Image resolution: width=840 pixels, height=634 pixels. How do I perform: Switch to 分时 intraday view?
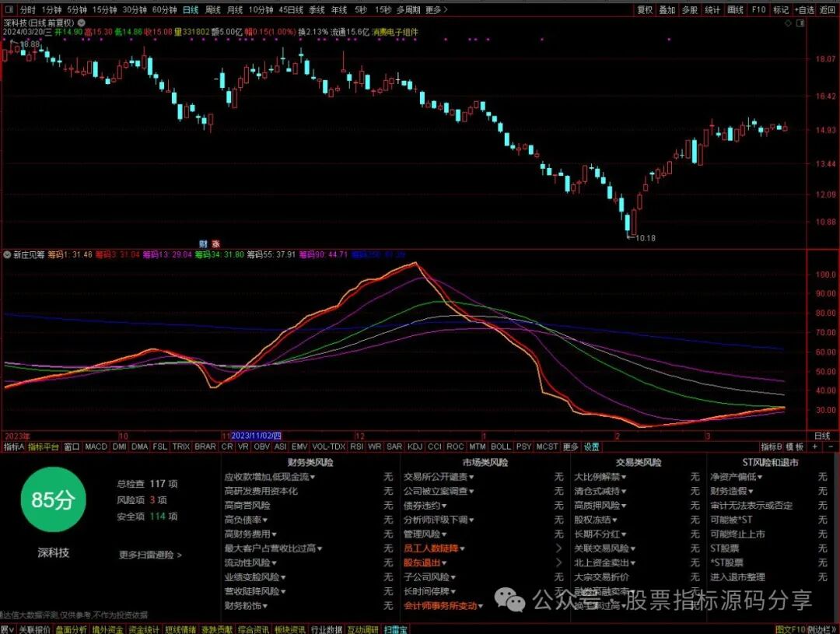pyautogui.click(x=28, y=9)
